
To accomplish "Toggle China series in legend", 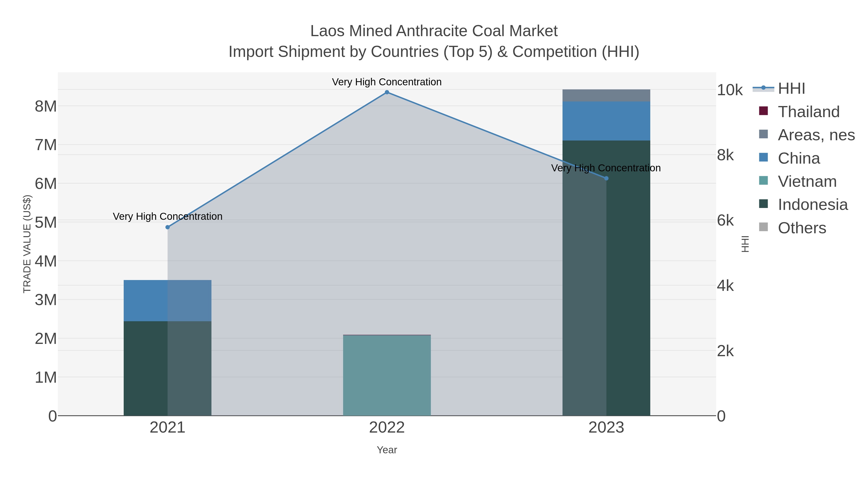I will coord(789,158).
